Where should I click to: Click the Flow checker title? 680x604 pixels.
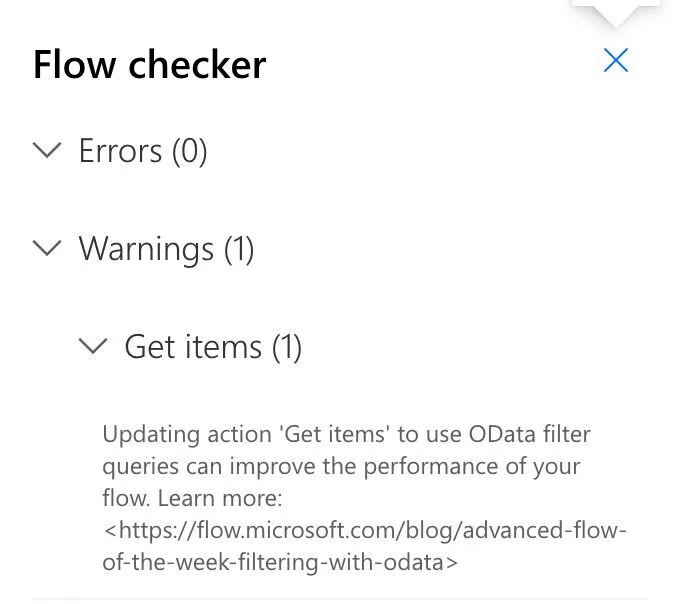149,65
